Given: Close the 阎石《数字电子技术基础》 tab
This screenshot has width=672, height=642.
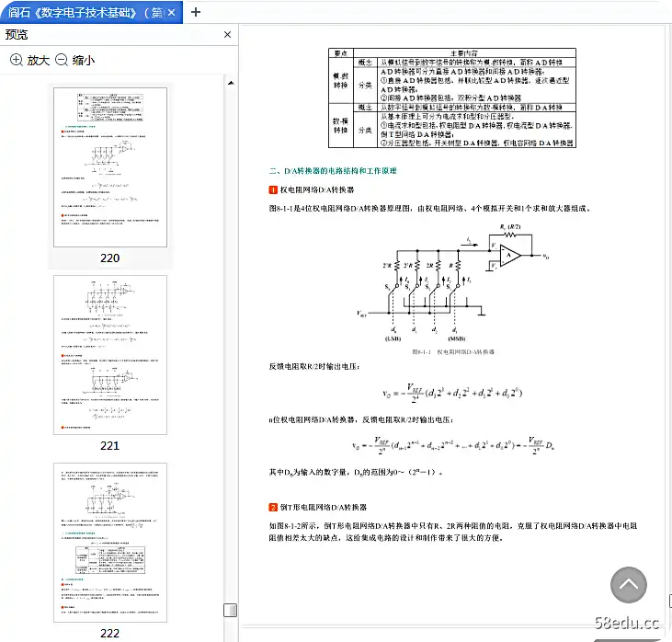Looking at the screenshot, I should [171, 13].
